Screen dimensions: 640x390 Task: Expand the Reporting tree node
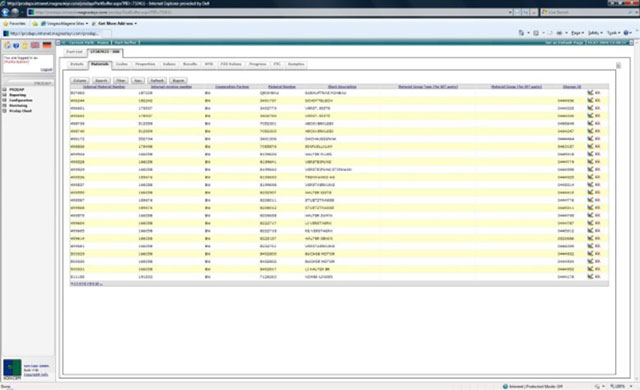pos(5,95)
